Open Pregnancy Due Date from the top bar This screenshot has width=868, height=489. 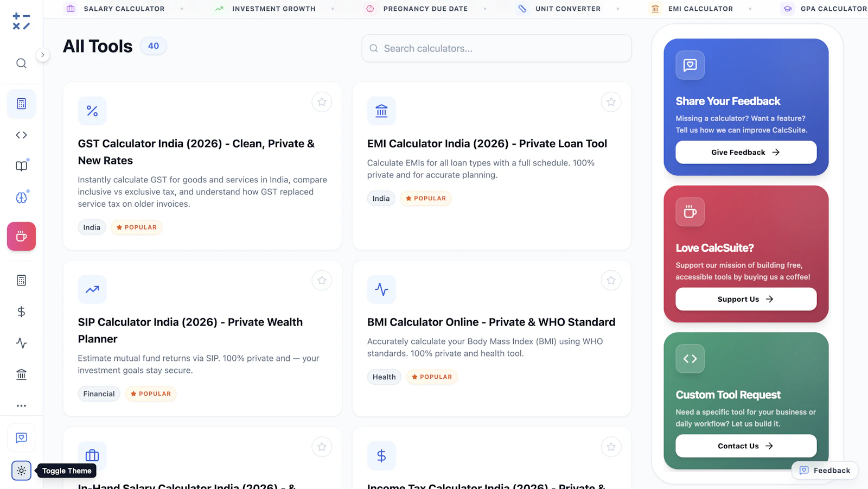pyautogui.click(x=425, y=9)
